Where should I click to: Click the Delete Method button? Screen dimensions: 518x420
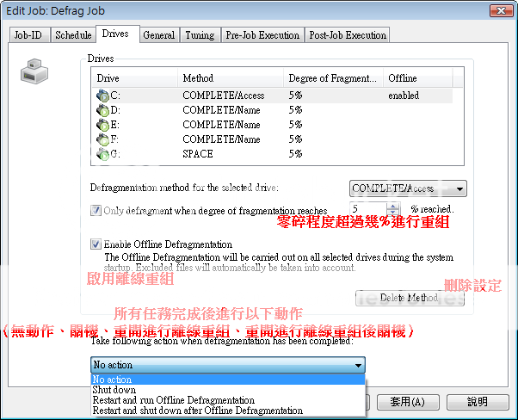(x=410, y=298)
